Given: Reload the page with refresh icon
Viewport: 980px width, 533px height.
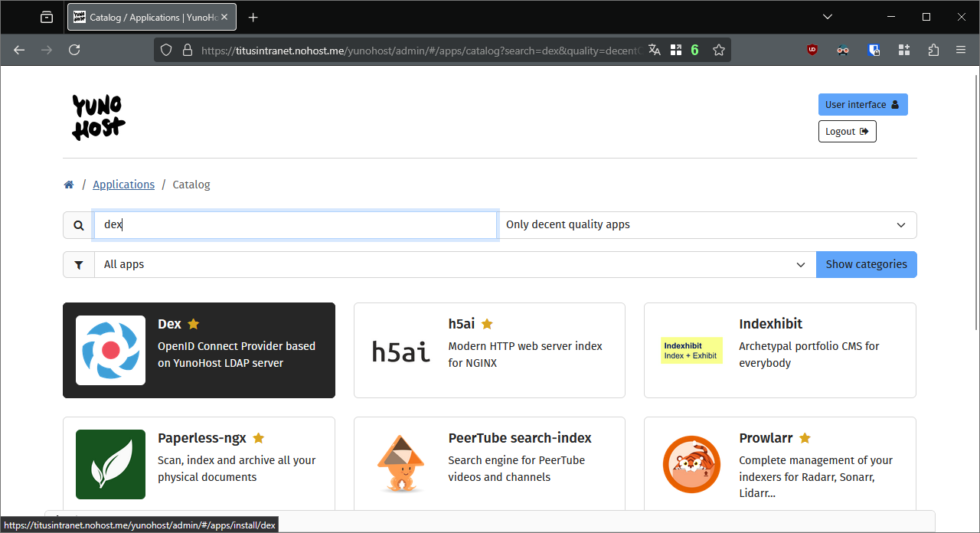Looking at the screenshot, I should tap(74, 50).
